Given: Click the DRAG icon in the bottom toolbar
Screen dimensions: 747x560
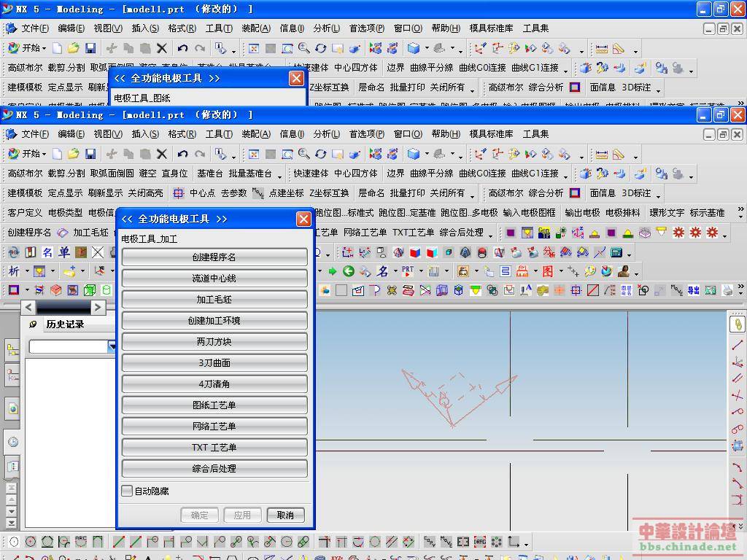Looking at the screenshot, I should pos(480,542).
